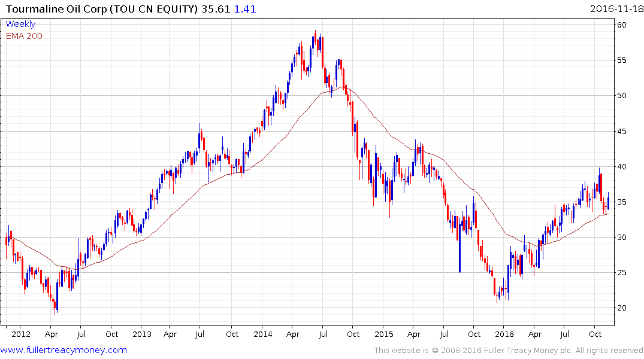Click the 'EMA 200' legend label

[x=24, y=36]
